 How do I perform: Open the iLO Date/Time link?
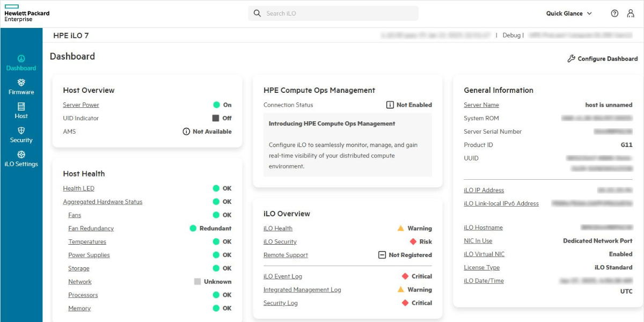point(484,281)
